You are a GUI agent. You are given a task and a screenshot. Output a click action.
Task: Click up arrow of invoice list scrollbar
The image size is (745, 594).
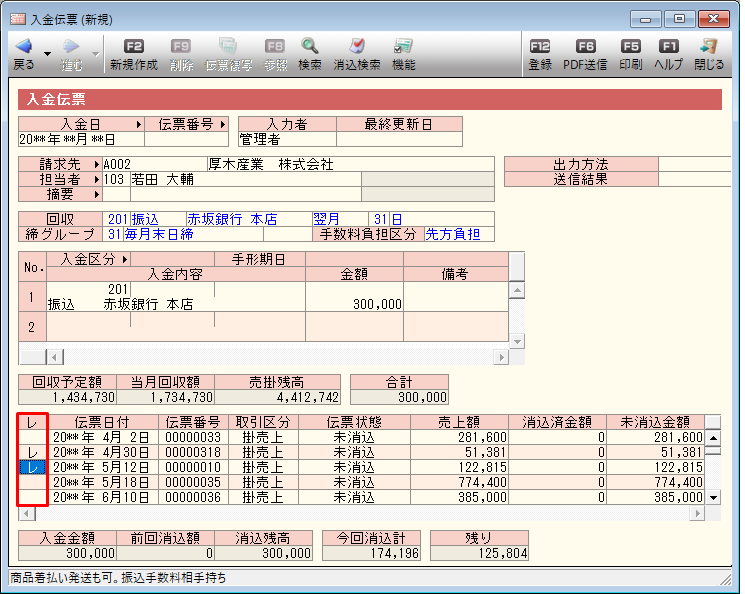click(x=713, y=438)
